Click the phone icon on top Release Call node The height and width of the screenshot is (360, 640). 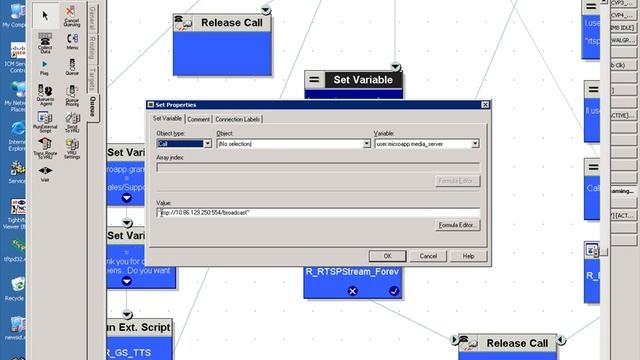(x=183, y=23)
